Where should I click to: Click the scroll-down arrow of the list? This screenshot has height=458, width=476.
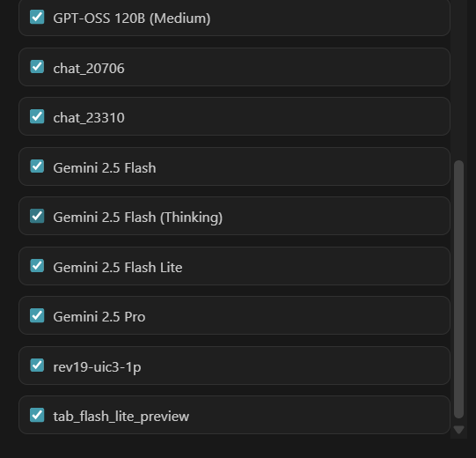(x=458, y=430)
